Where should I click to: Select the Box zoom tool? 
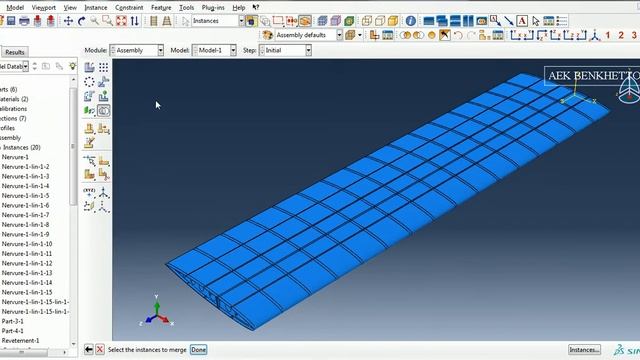click(108, 21)
